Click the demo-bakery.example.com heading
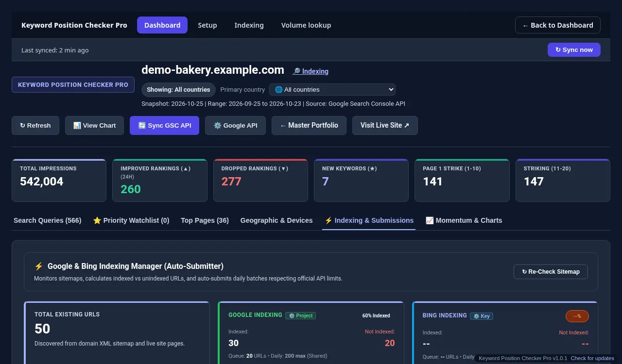This screenshot has width=622, height=364. (x=213, y=70)
